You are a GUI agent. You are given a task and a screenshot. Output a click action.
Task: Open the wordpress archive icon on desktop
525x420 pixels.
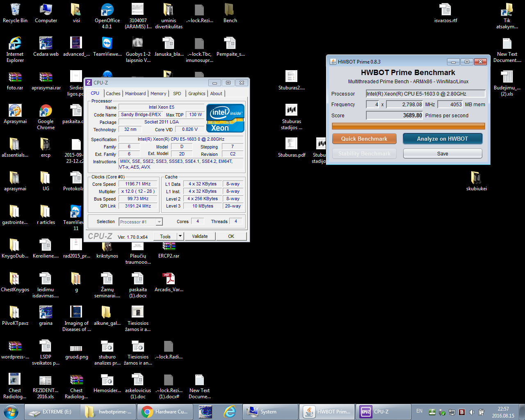pyautogui.click(x=15, y=349)
